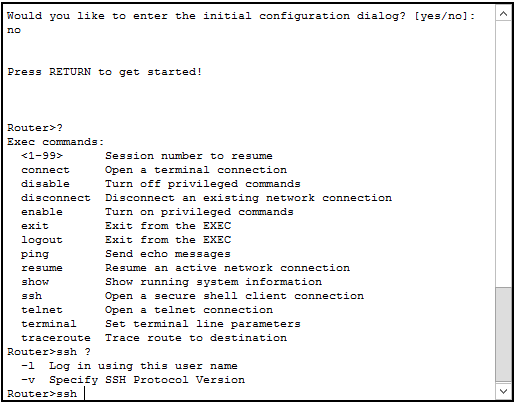Screen dimensions: 516x404
Task: Click the vertical scrollbar thumb
Action: pos(503,334)
